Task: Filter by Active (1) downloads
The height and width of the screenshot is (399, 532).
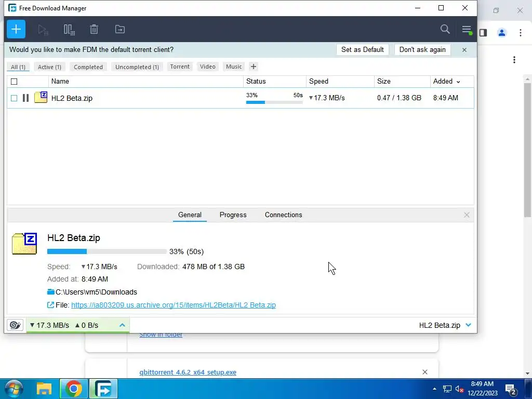Action: [x=49, y=67]
